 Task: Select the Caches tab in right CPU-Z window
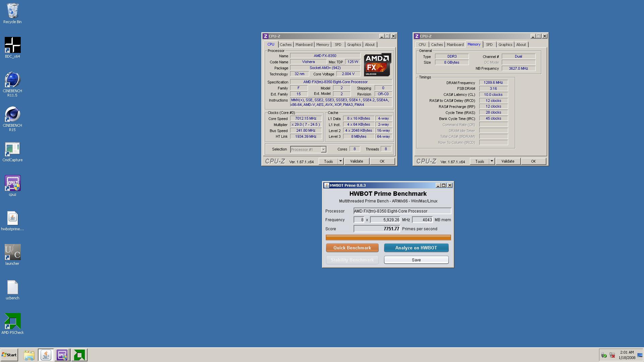click(437, 45)
